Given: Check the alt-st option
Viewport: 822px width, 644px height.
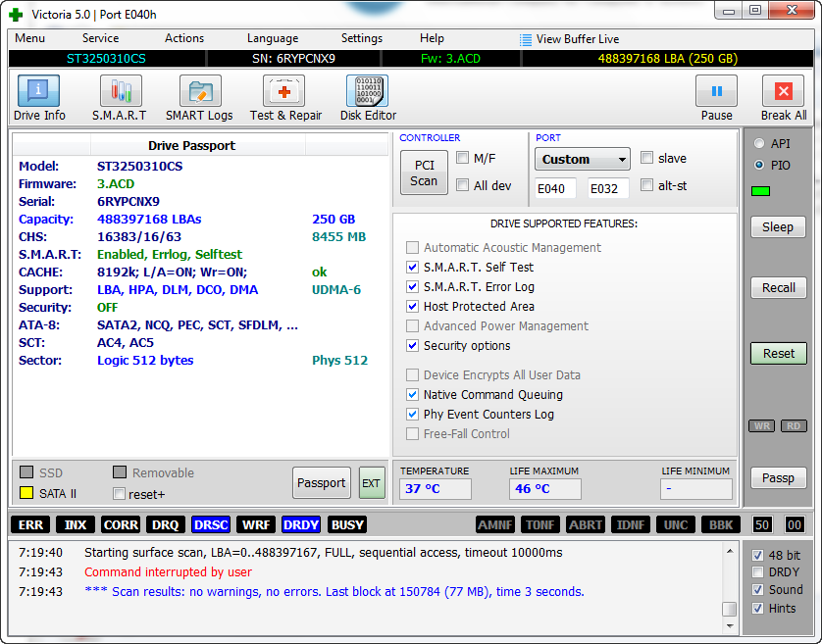Looking at the screenshot, I should tap(646, 185).
